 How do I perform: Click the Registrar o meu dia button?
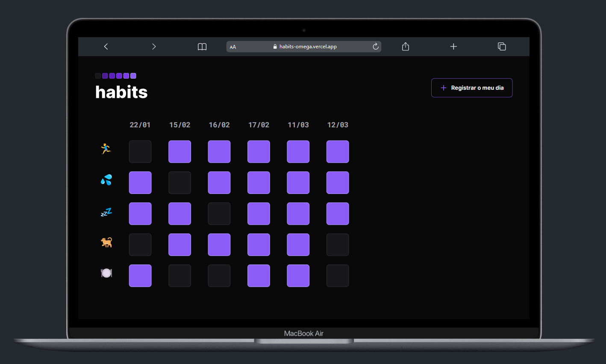coord(471,88)
